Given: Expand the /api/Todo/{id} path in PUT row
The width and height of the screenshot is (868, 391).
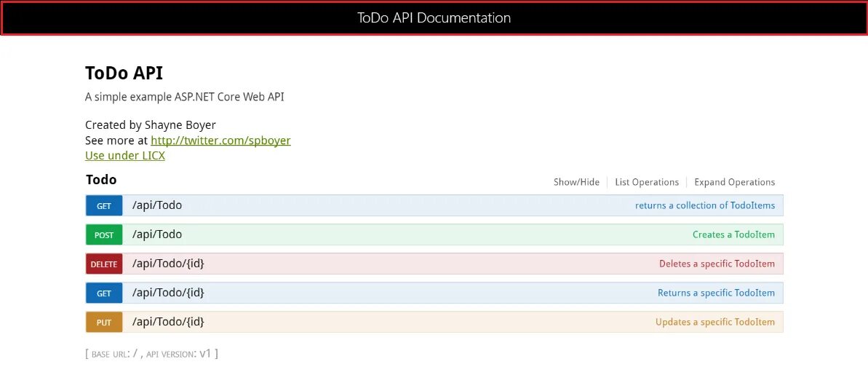Looking at the screenshot, I should 168,322.
